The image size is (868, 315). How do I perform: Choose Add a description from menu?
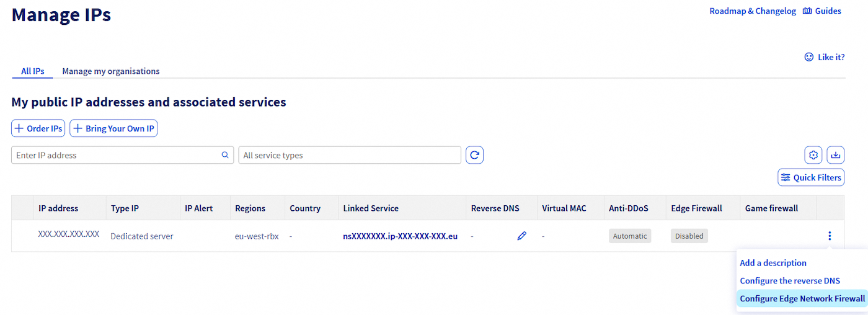[773, 263]
